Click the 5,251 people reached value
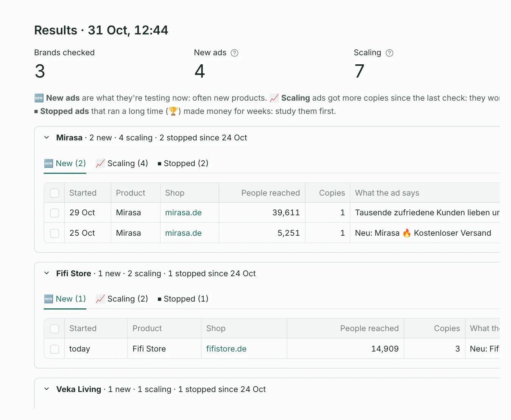Screen dimensions: 511x420 (x=288, y=233)
